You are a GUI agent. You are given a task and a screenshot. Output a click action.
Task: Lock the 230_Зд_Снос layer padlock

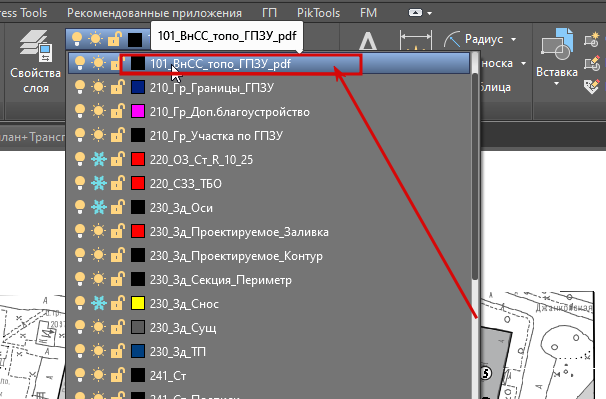click(117, 303)
